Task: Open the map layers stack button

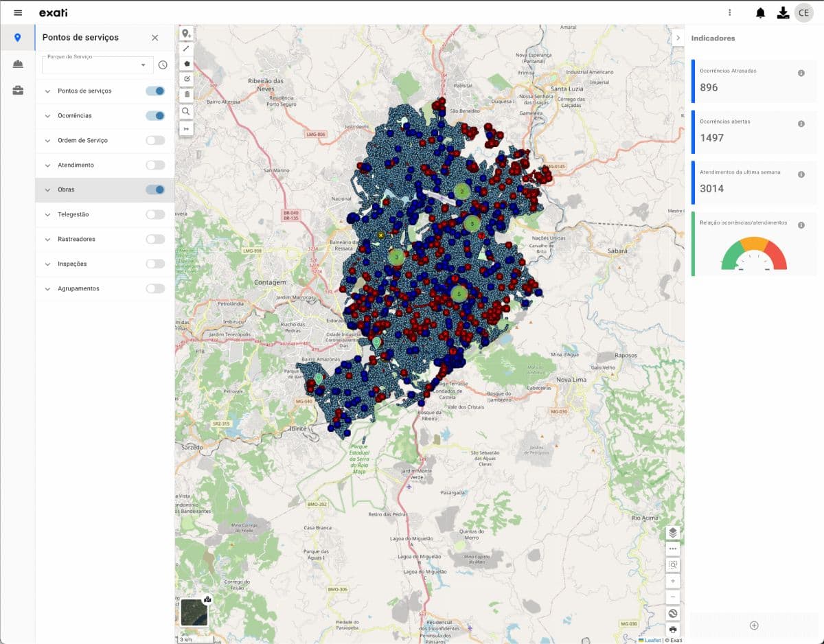Action: click(x=673, y=533)
